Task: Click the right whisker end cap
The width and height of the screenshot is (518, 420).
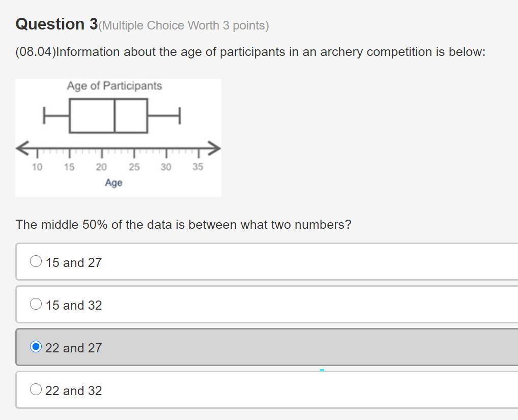Action: click(x=180, y=115)
